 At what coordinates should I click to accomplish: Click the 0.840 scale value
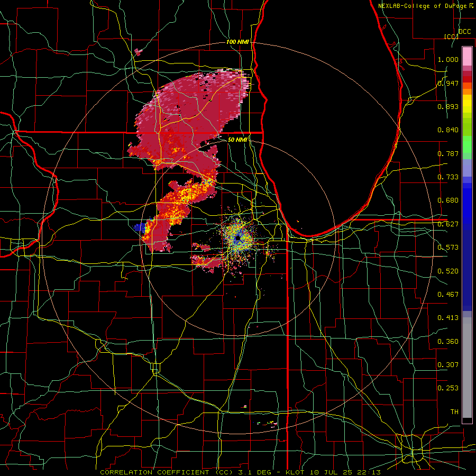click(x=448, y=130)
